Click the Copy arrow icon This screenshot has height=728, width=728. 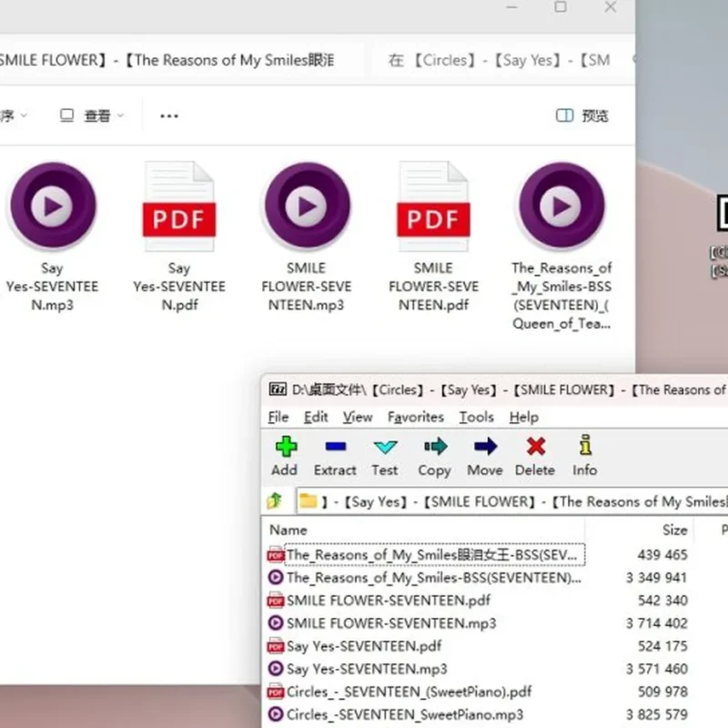pyautogui.click(x=436, y=447)
